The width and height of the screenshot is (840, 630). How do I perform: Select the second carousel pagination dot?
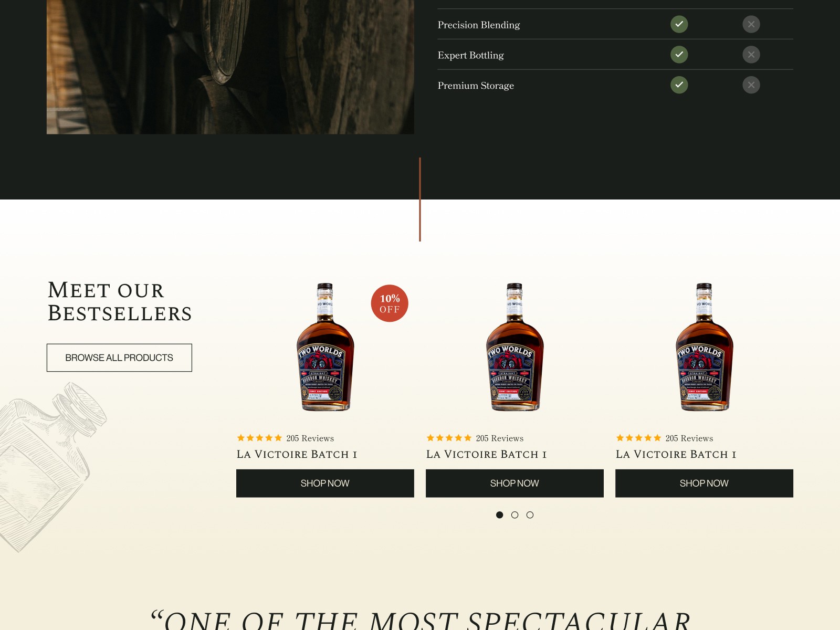pyautogui.click(x=514, y=515)
